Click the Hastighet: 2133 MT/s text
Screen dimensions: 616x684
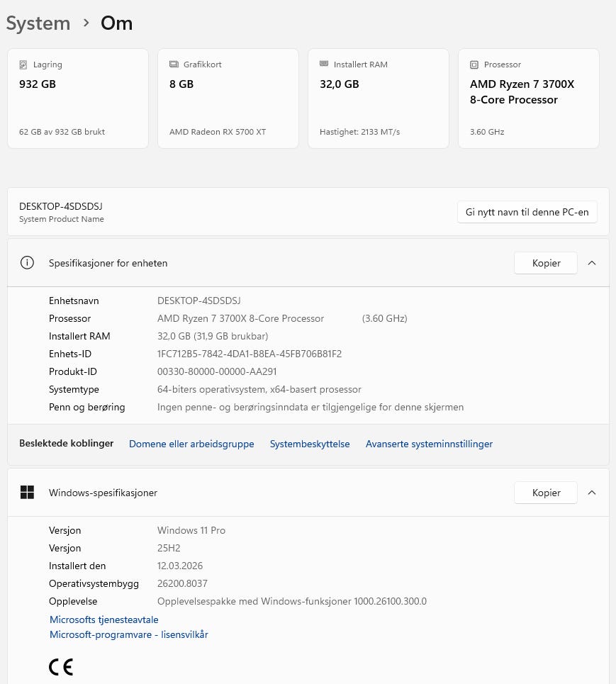(359, 132)
